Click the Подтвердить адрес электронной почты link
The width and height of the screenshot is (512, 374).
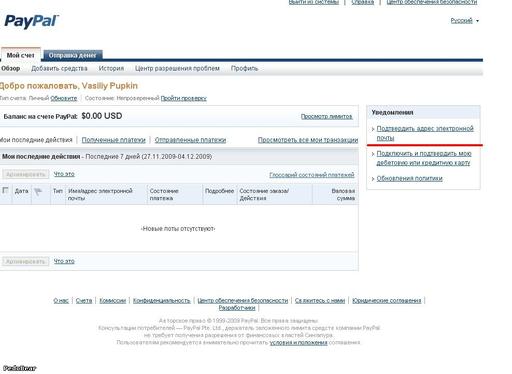tap(425, 133)
